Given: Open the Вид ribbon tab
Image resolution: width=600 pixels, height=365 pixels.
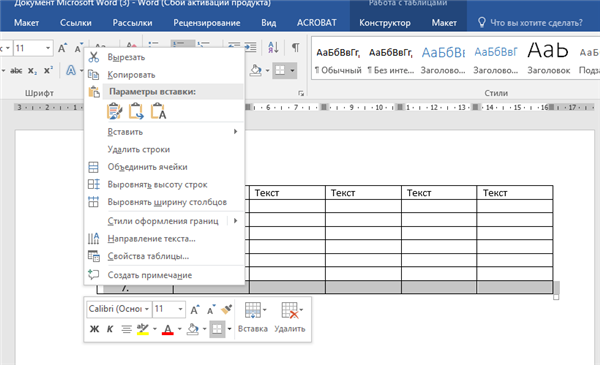Looking at the screenshot, I should point(269,23).
